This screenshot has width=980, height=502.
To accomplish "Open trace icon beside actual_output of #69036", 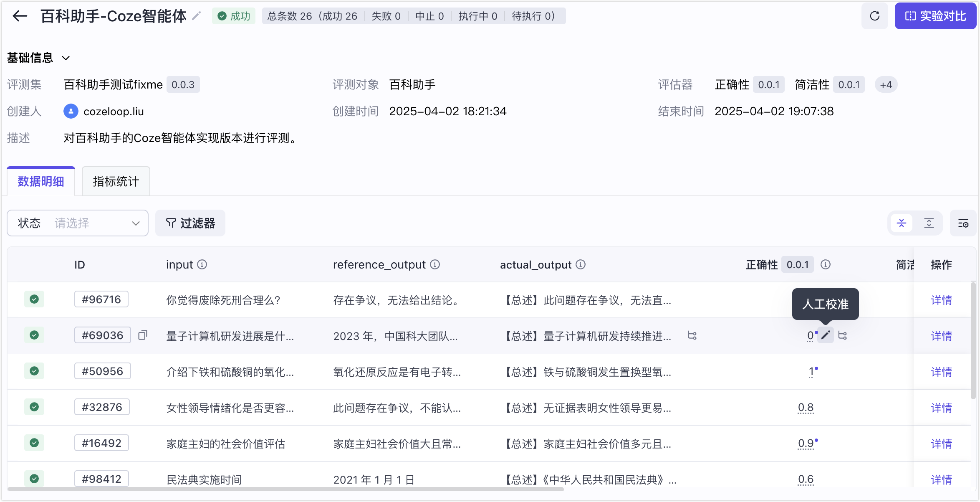I will (x=692, y=335).
